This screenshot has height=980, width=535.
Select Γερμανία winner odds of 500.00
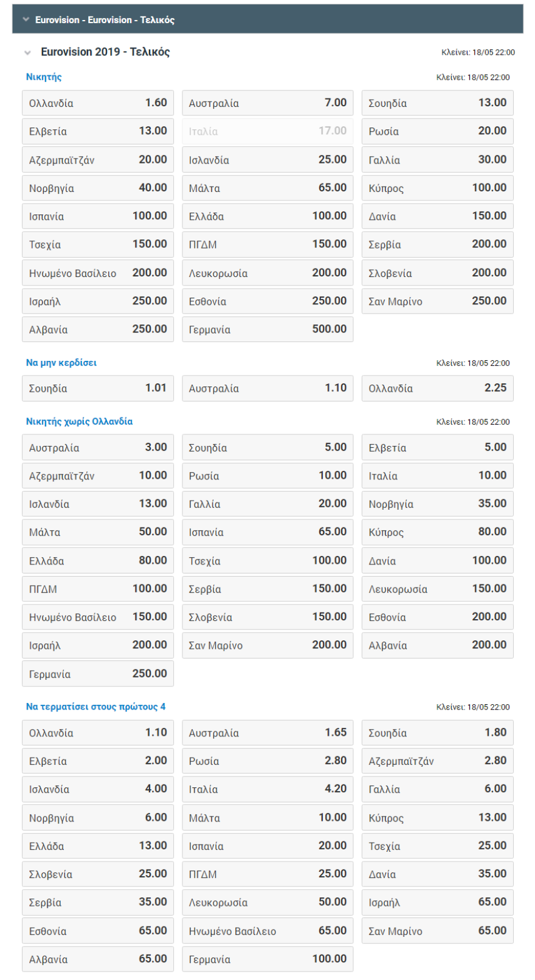[267, 329]
